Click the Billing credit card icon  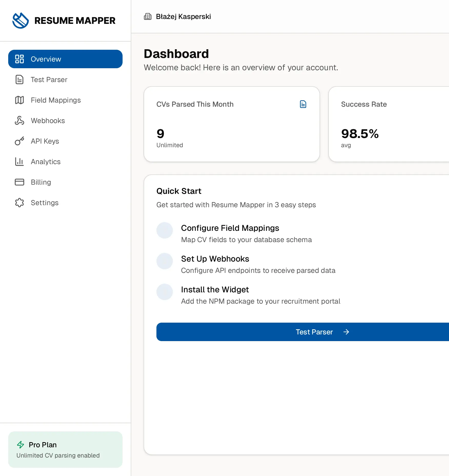pyautogui.click(x=19, y=182)
